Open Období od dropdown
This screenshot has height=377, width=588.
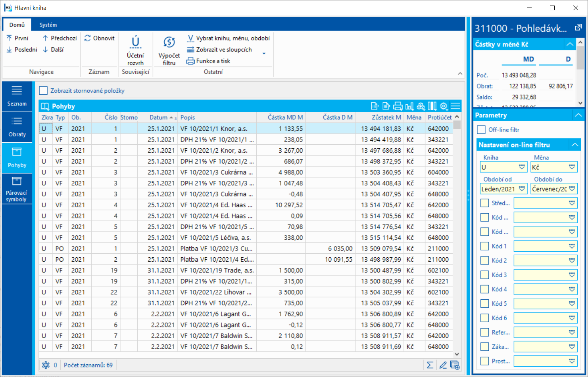click(x=522, y=189)
